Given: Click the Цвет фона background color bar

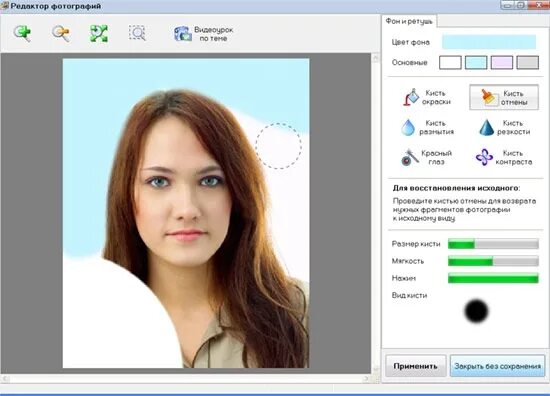Looking at the screenshot, I should pos(489,42).
